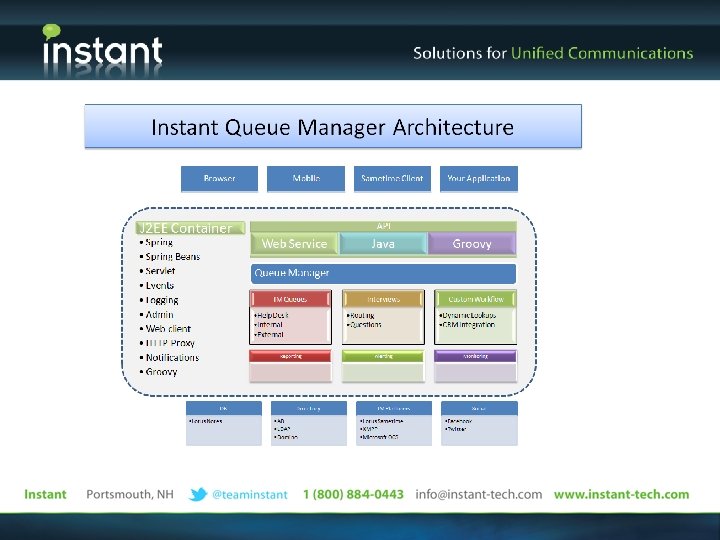Click the Reporting red box header

tap(290, 356)
